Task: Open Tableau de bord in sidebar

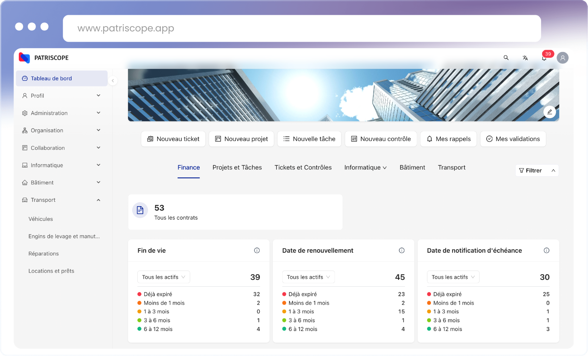Action: click(62, 78)
